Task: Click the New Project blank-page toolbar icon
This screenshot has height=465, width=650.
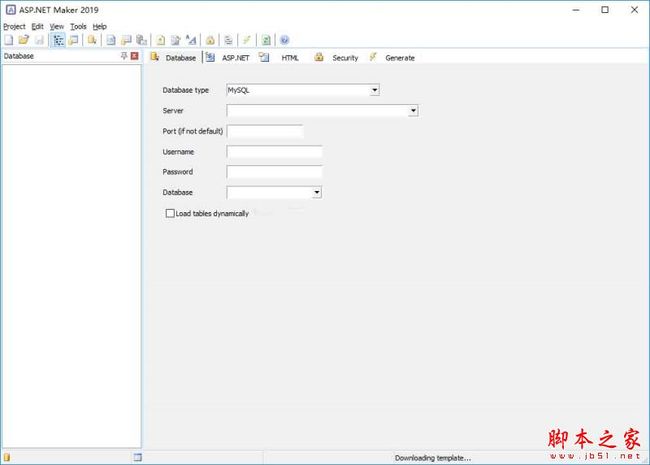Action: coord(9,40)
